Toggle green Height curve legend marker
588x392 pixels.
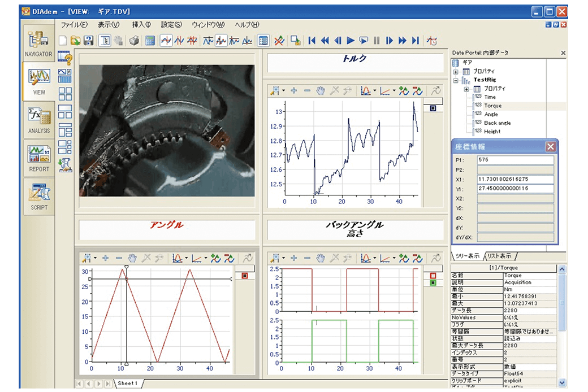pos(433,282)
